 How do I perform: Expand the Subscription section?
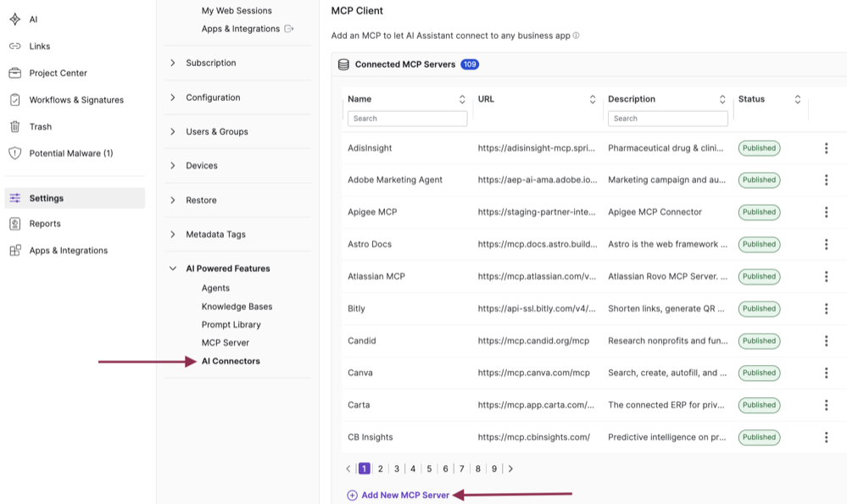(x=173, y=63)
